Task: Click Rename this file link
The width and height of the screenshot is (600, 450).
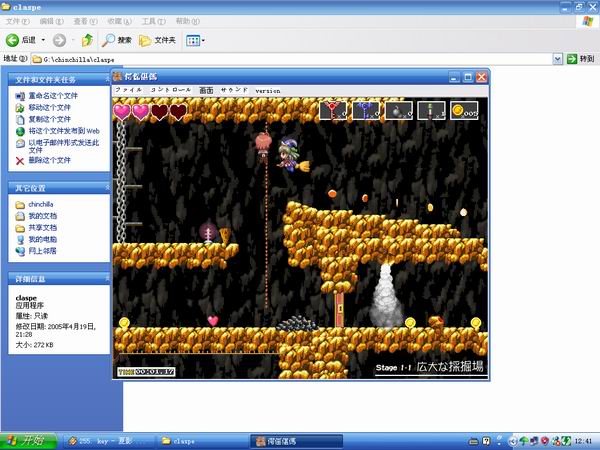Action: 53,96
